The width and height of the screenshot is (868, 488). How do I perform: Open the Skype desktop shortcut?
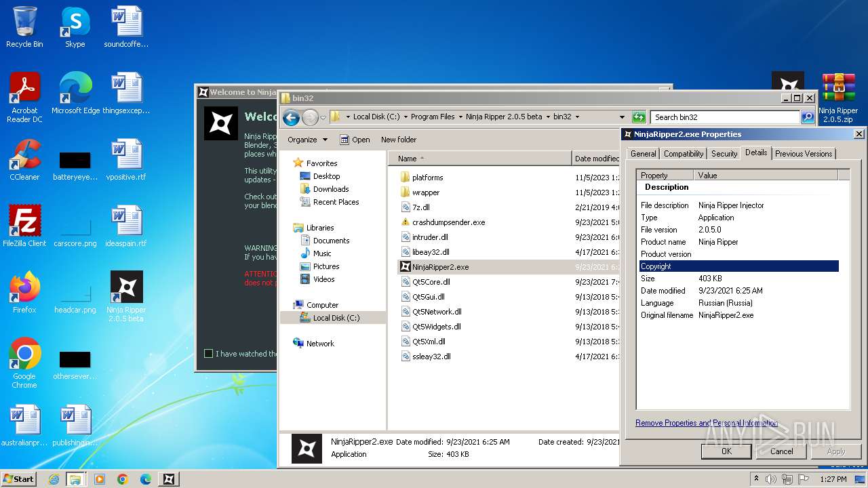pos(75,27)
